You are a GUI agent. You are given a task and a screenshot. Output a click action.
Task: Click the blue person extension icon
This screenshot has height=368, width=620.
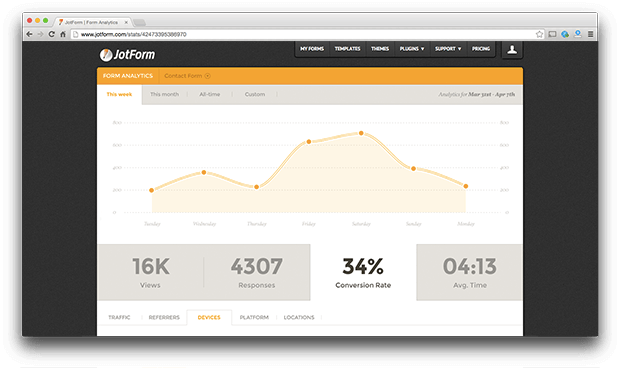[578, 34]
